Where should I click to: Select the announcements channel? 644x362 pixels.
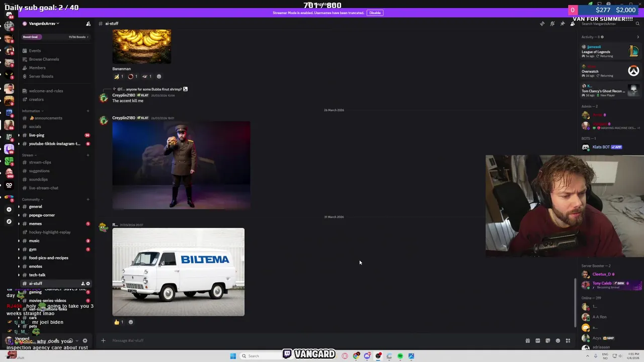[x=55, y=118]
